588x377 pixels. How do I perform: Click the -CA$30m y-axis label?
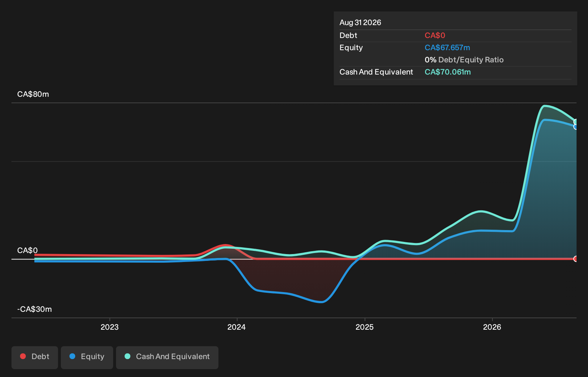tap(34, 309)
